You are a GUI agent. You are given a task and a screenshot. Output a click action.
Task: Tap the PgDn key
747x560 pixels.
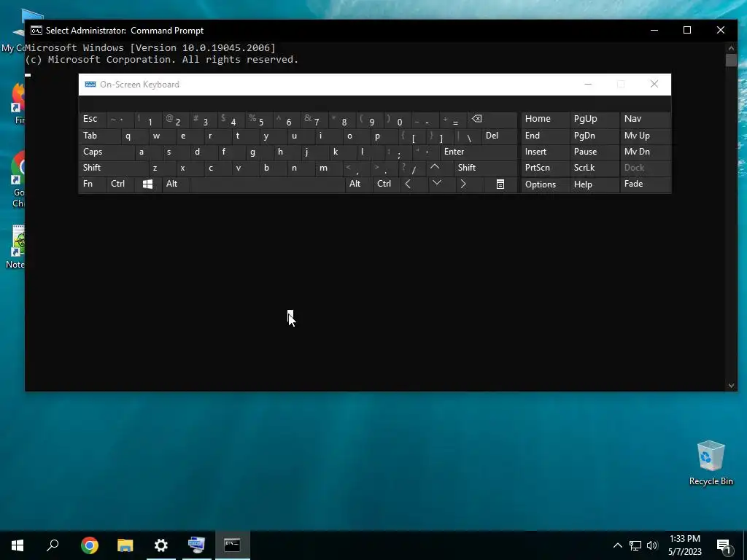[x=594, y=136]
